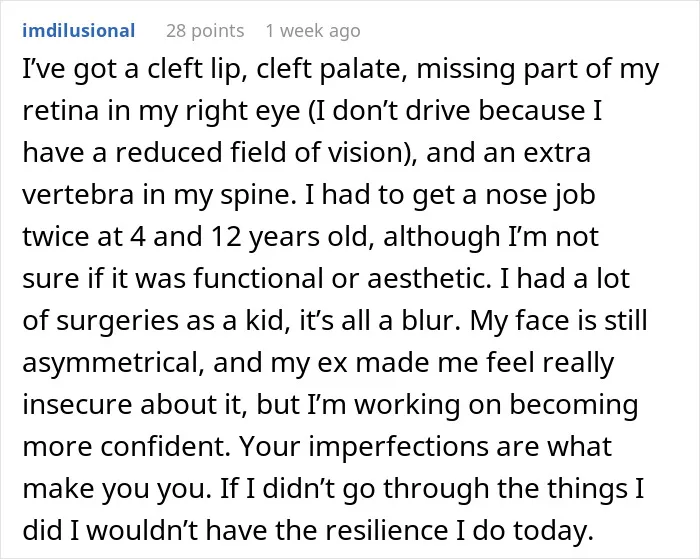Open the imdilusional user profile link
700x559 pixels.
point(79,31)
